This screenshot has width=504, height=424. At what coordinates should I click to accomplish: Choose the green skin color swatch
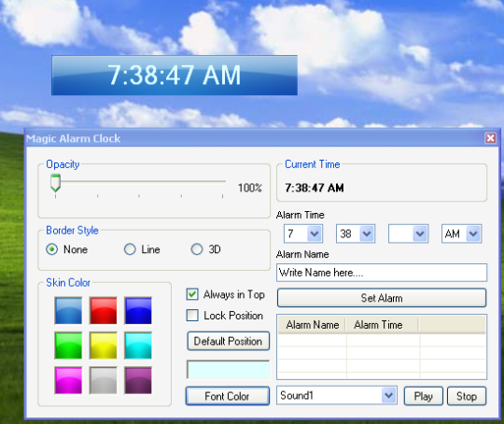coord(68,346)
